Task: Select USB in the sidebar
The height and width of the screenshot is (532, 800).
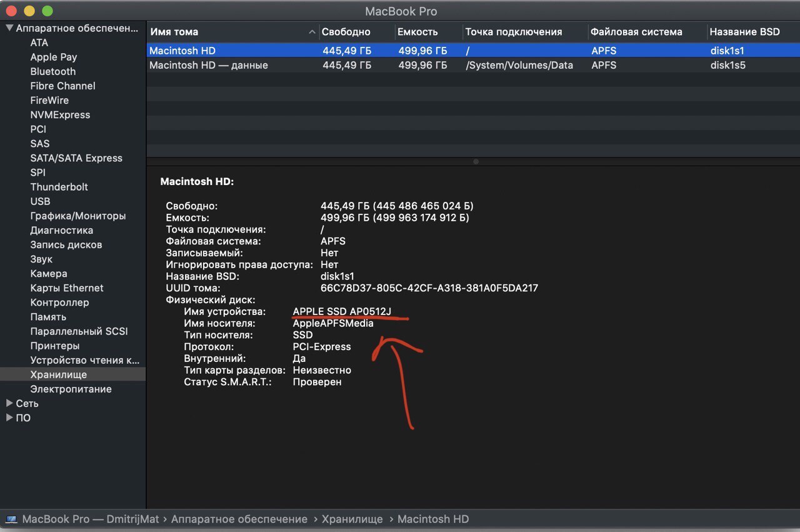Action: point(40,201)
